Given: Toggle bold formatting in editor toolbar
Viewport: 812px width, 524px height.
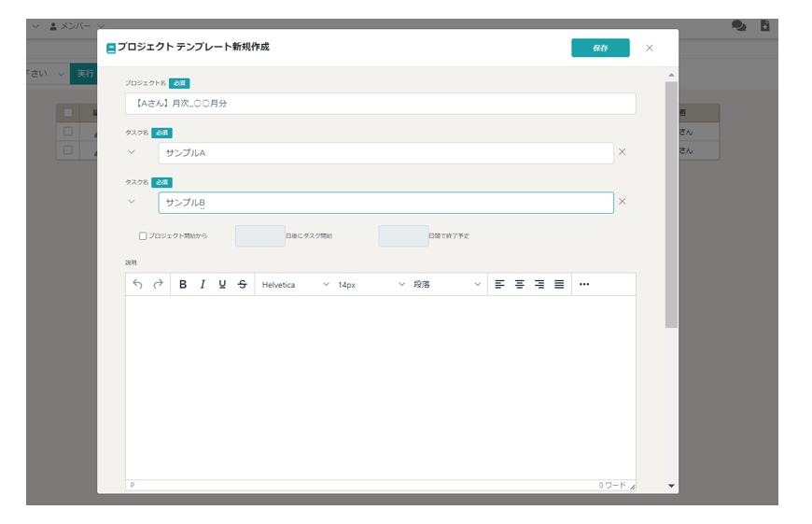Looking at the screenshot, I should pyautogui.click(x=183, y=285).
